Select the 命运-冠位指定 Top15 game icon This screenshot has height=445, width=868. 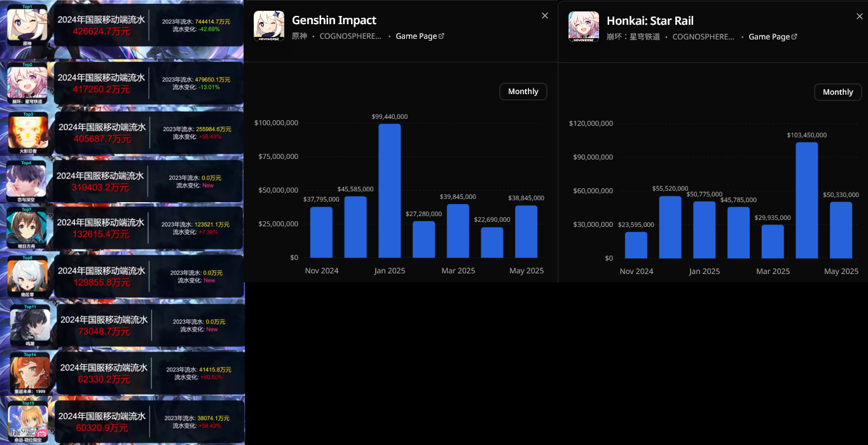pyautogui.click(x=28, y=421)
